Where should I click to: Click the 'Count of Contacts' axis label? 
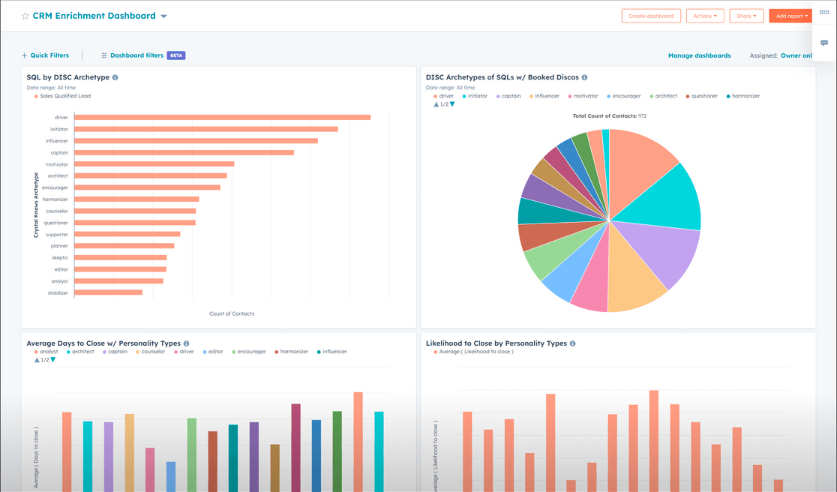point(232,314)
